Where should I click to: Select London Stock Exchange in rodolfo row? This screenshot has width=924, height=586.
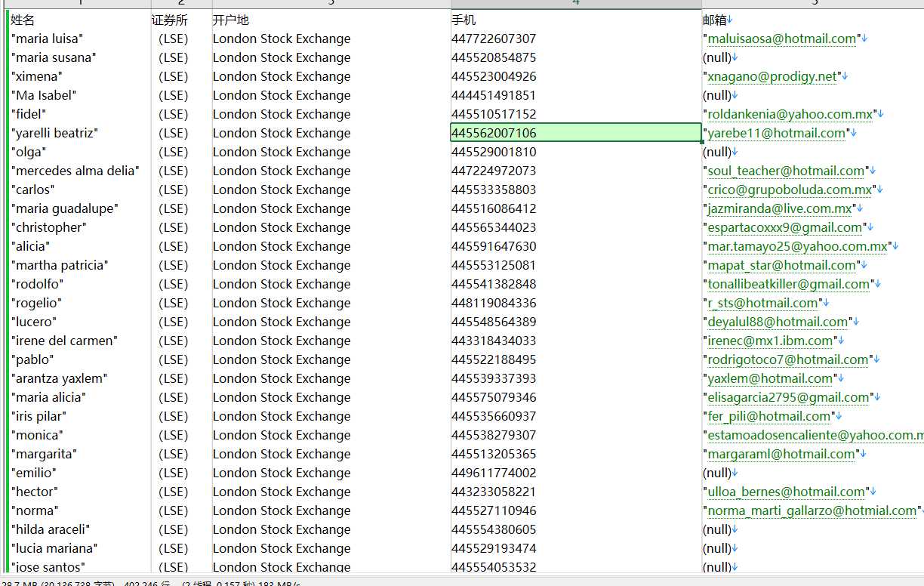[x=282, y=284]
